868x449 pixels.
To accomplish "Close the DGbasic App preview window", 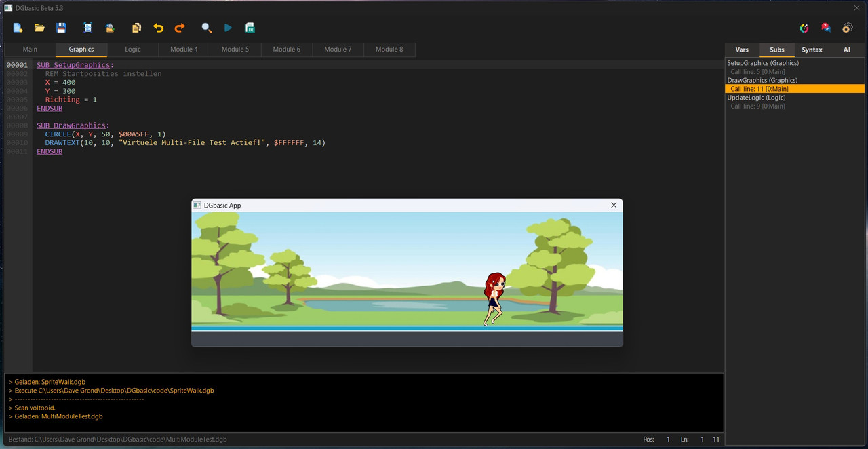I will (614, 205).
